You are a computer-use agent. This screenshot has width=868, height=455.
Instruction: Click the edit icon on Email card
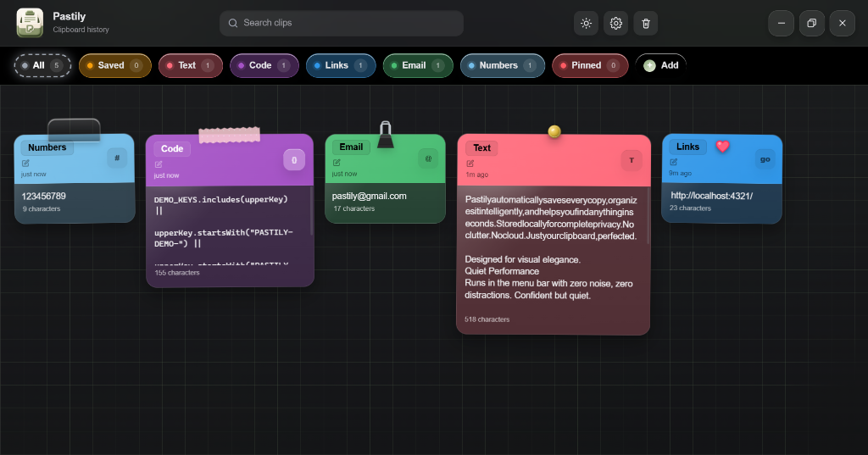(337, 163)
